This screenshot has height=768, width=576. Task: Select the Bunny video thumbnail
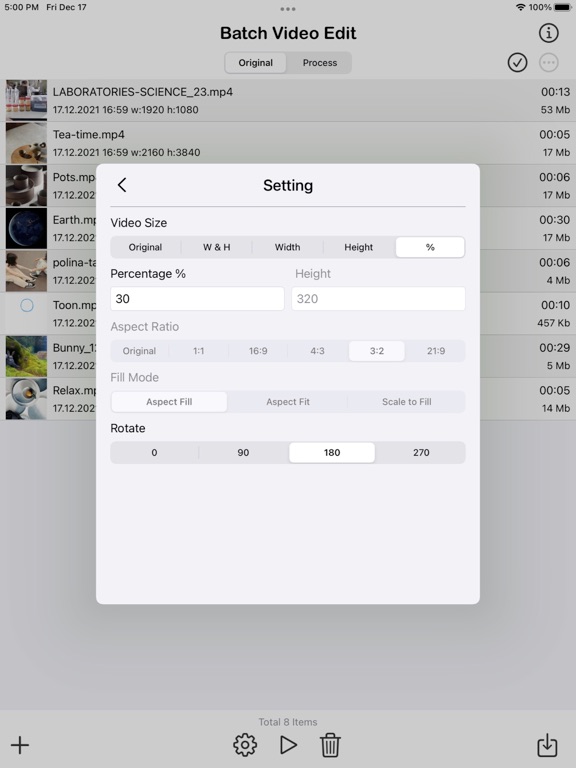[x=26, y=356]
